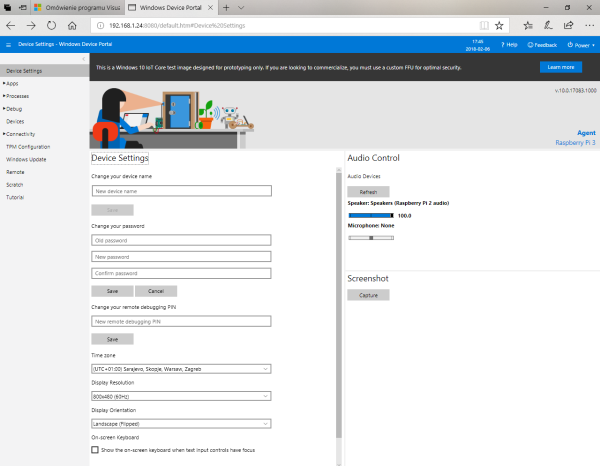
Task: Adjust the Speakers volume slider
Action: coord(371,215)
